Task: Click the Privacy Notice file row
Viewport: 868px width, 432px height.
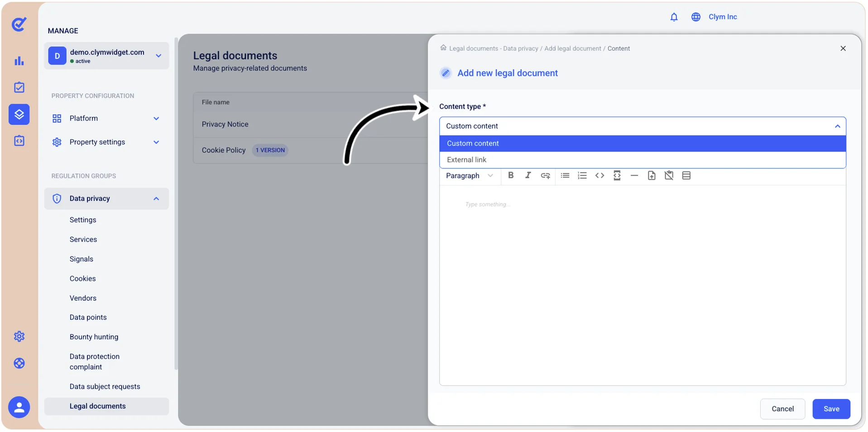Action: [x=311, y=124]
